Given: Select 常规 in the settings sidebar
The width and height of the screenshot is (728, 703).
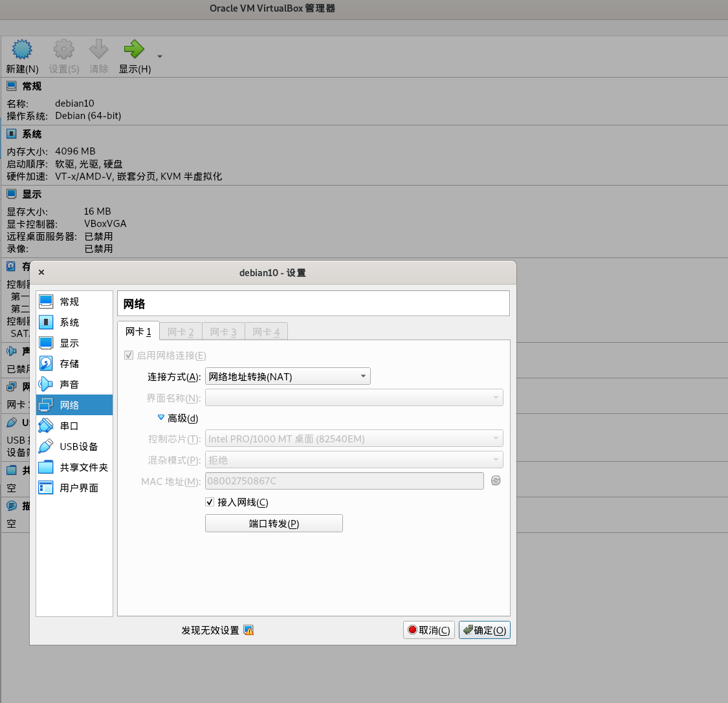Looking at the screenshot, I should point(74,301).
